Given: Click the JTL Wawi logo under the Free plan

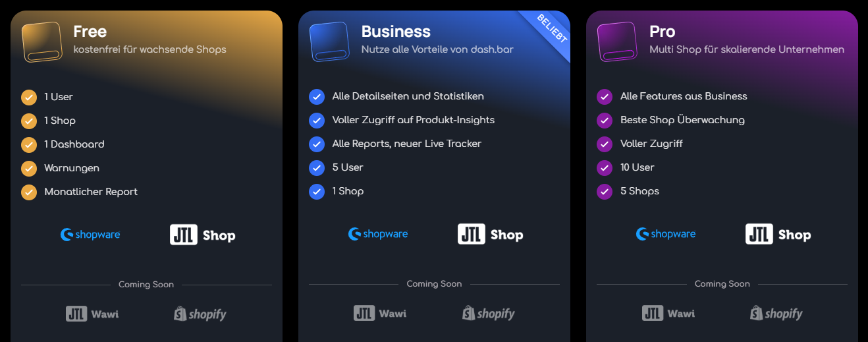Looking at the screenshot, I should coord(92,314).
